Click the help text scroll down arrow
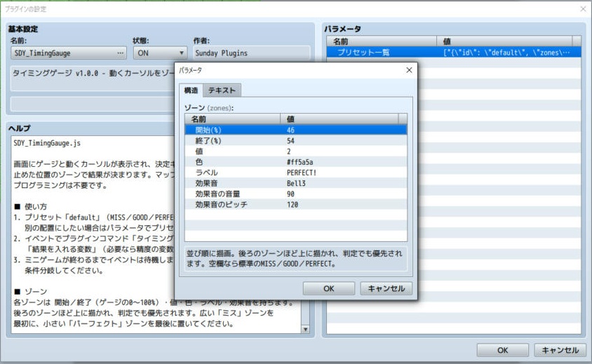The image size is (592, 364). [x=305, y=329]
